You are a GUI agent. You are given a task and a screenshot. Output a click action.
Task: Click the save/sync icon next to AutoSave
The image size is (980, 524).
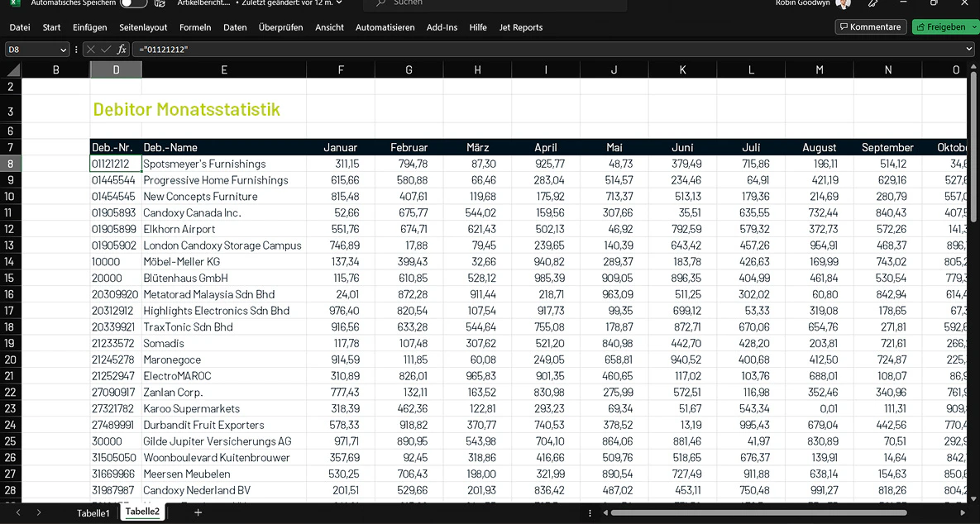[x=160, y=3]
